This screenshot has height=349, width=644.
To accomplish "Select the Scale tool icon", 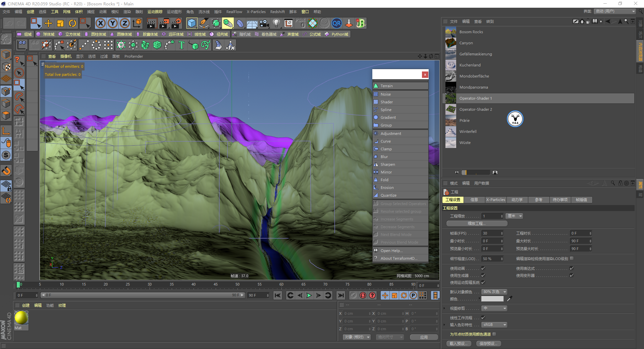I will click(60, 23).
